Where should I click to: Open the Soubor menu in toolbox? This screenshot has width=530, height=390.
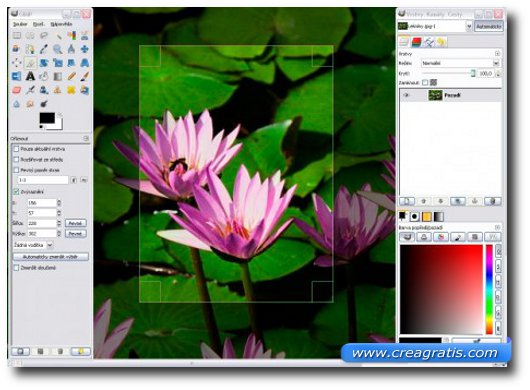(20, 24)
